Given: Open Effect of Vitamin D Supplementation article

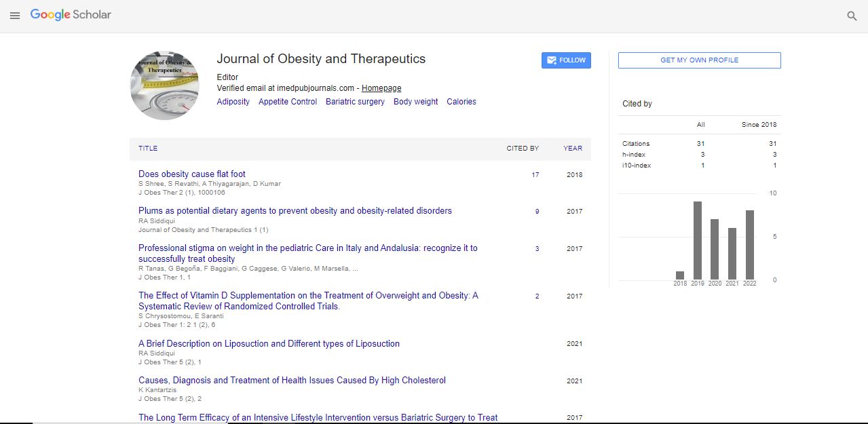Looking at the screenshot, I should coord(308,301).
